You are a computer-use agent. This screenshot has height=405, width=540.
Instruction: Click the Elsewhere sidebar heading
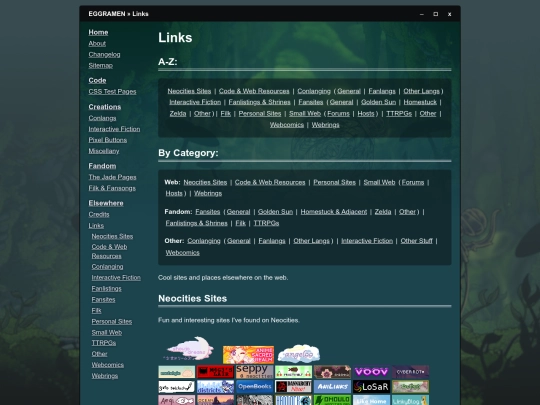coord(106,203)
